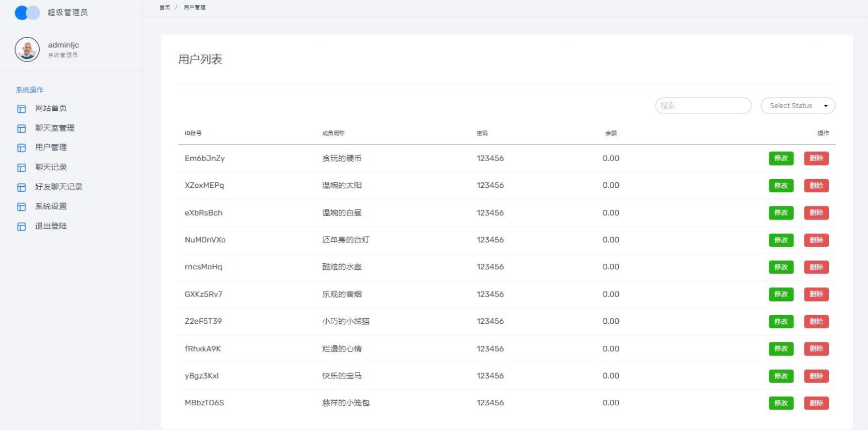
Task: Click the blue logo icon next to 超级管理员
Action: pyautogui.click(x=27, y=13)
